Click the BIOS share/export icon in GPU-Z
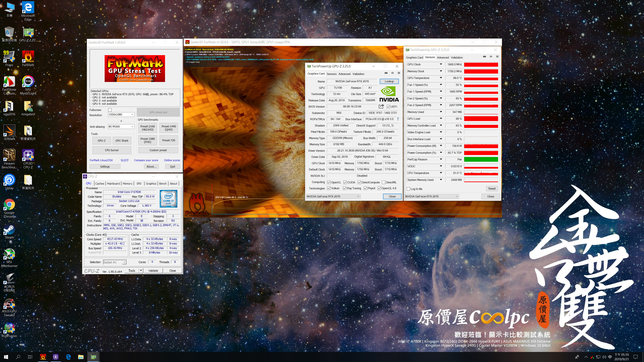Image resolution: width=644 pixels, height=362 pixels. tap(381, 106)
